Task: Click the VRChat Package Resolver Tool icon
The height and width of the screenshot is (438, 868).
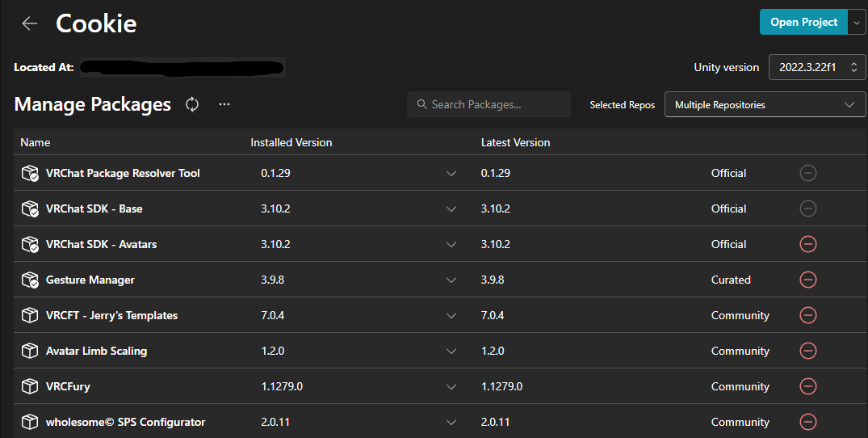Action: tap(30, 173)
